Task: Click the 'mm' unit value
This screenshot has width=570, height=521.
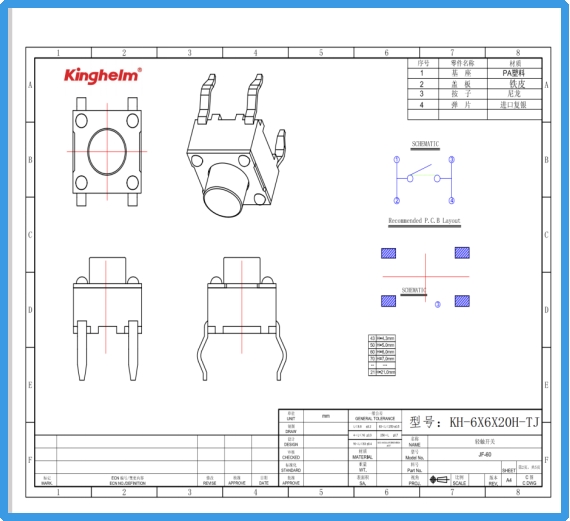Action: tap(326, 416)
